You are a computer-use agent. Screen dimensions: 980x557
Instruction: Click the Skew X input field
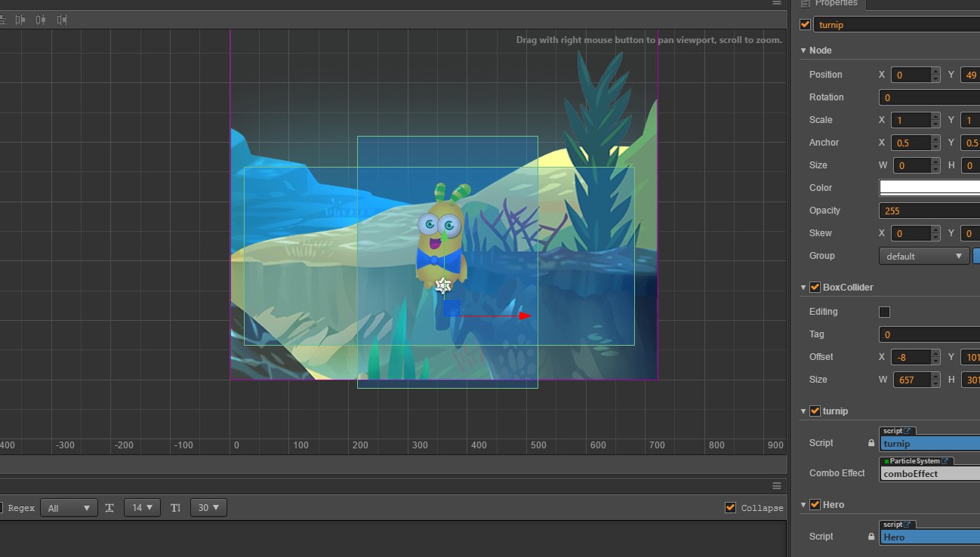911,233
